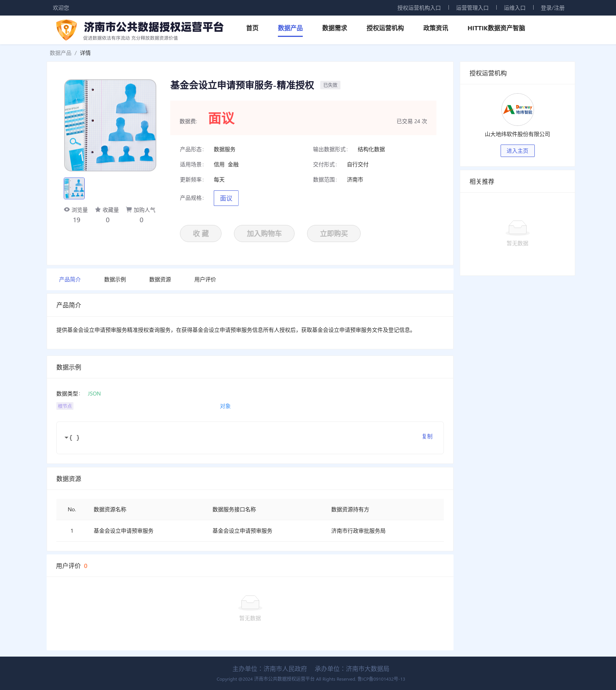Click 基金会设立申请预审服务 in 数据服务接口名称 column
Image resolution: width=616 pixels, height=690 pixels.
[242, 531]
